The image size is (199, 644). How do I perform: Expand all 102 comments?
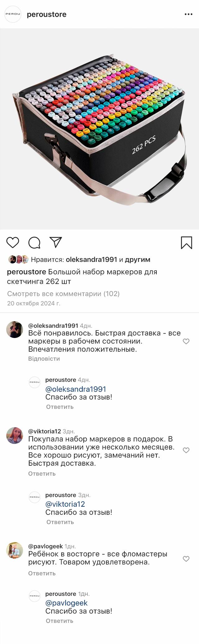(x=63, y=294)
